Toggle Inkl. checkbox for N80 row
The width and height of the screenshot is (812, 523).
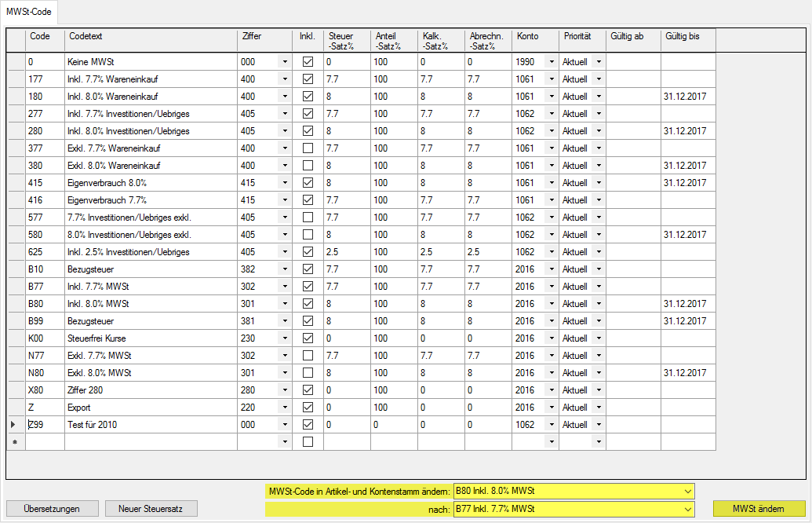[308, 372]
